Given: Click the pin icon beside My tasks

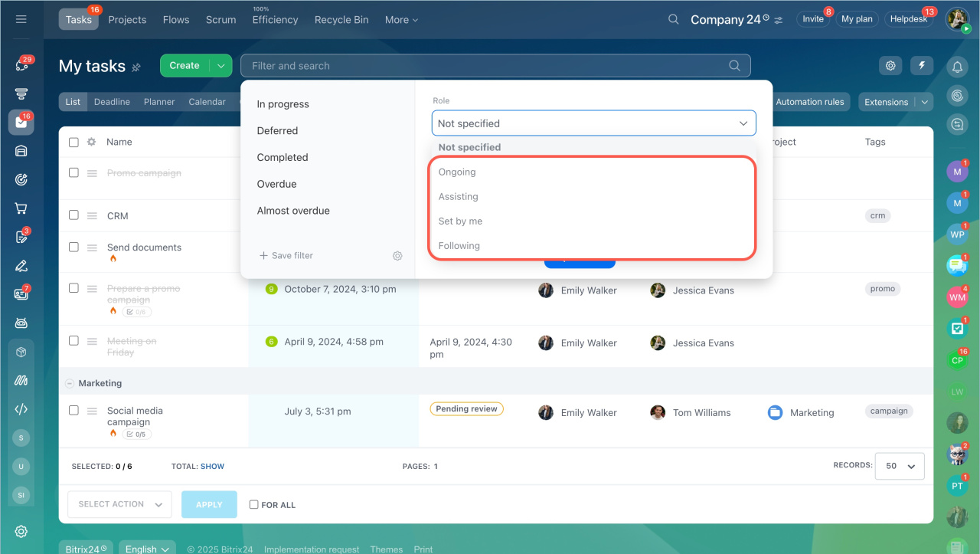Looking at the screenshot, I should 136,67.
